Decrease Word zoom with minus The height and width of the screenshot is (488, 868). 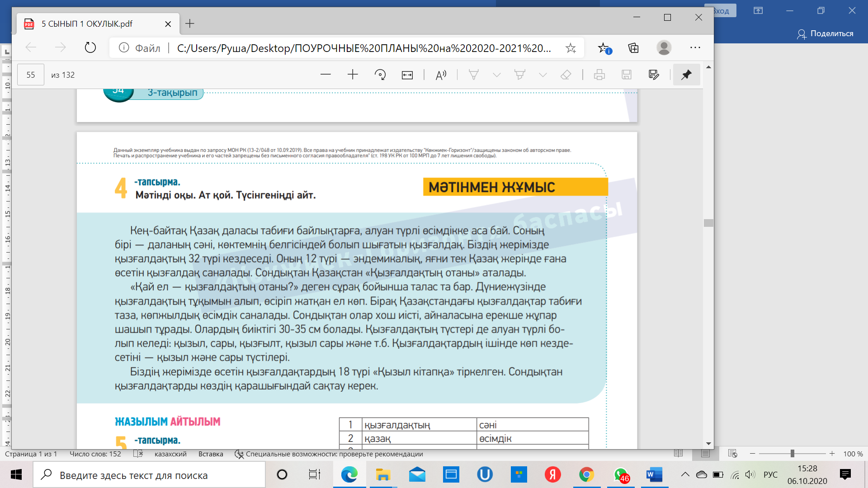click(752, 454)
